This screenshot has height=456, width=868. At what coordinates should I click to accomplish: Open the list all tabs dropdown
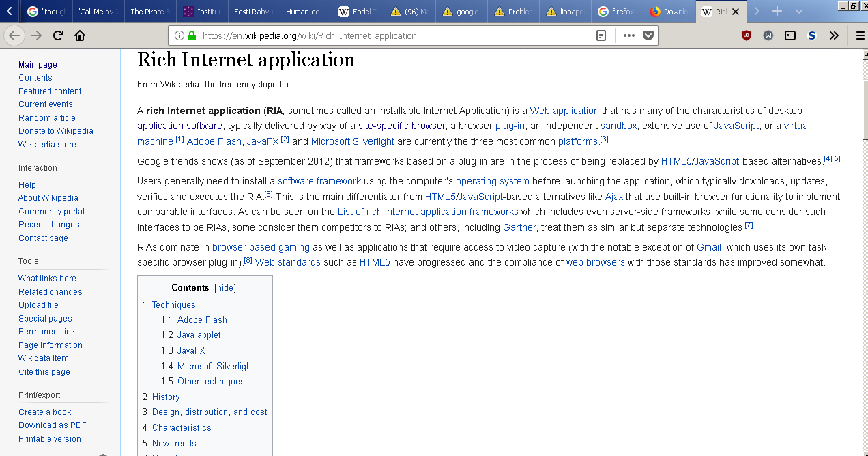coord(799,12)
